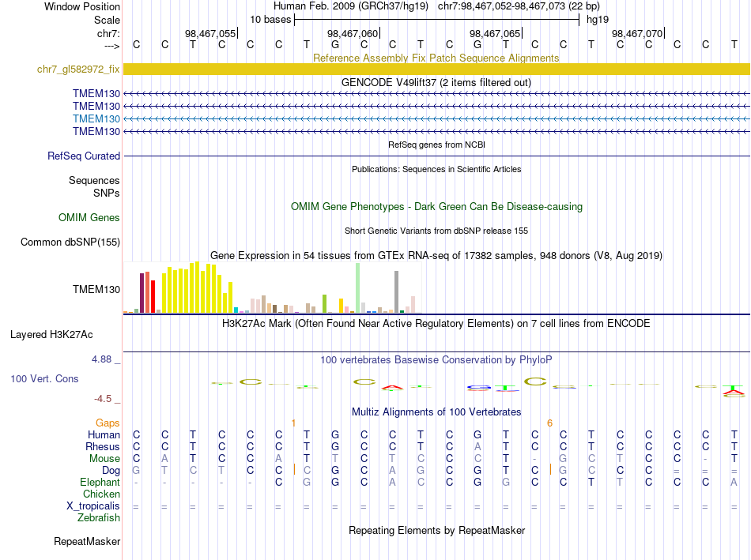This screenshot has width=751, height=560.
Task: Click the tall light-green GTEx expression bar
Action: point(358,288)
